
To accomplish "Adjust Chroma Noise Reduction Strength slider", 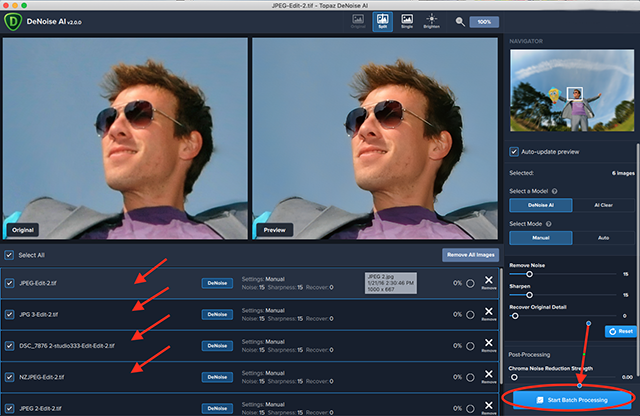I will tap(514, 377).
